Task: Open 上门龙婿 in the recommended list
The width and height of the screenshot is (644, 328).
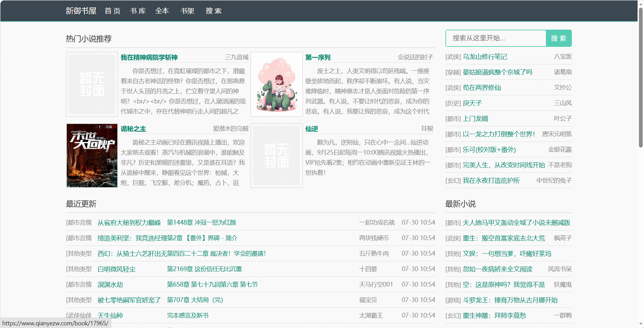Action: [475, 119]
